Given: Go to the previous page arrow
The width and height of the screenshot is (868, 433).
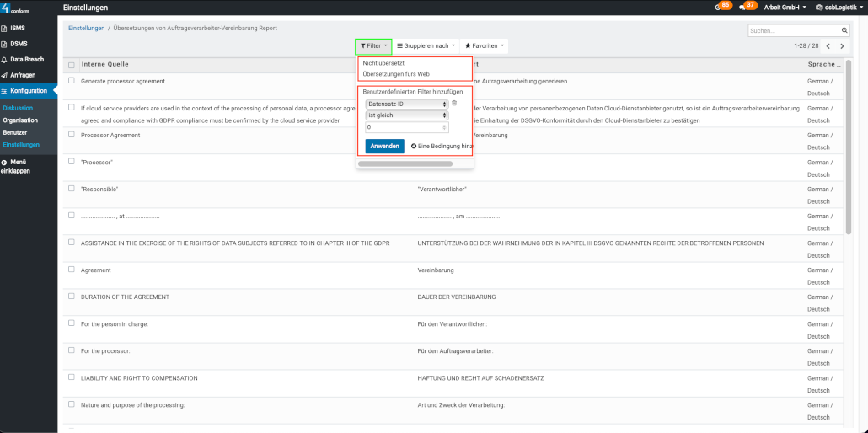Looking at the screenshot, I should [x=828, y=46].
